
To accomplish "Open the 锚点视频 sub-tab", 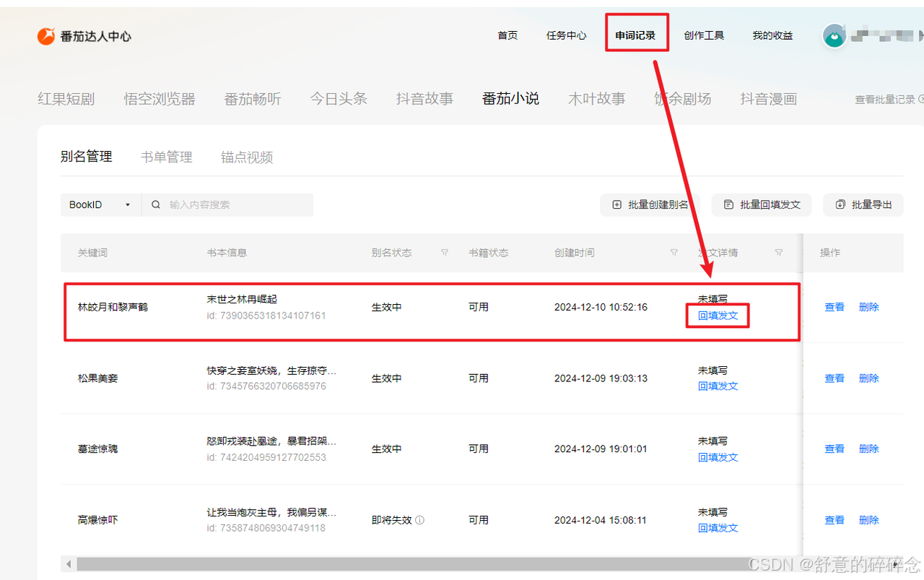I will click(x=247, y=157).
